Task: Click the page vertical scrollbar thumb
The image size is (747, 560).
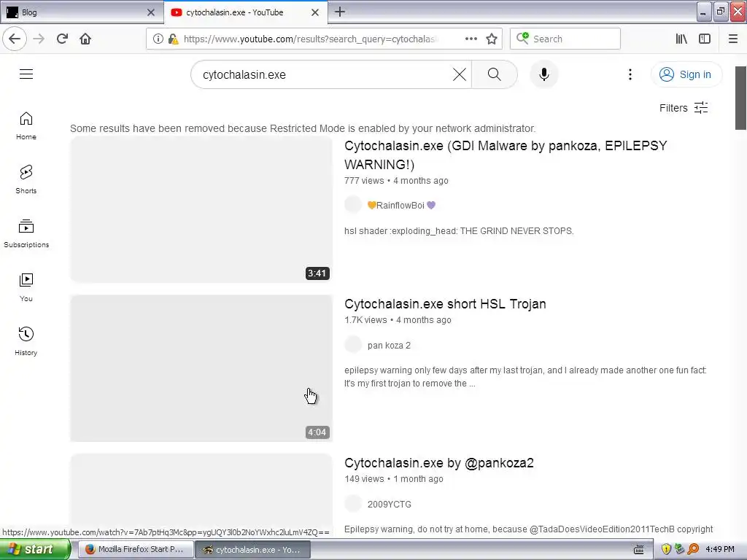Action: tap(740, 98)
